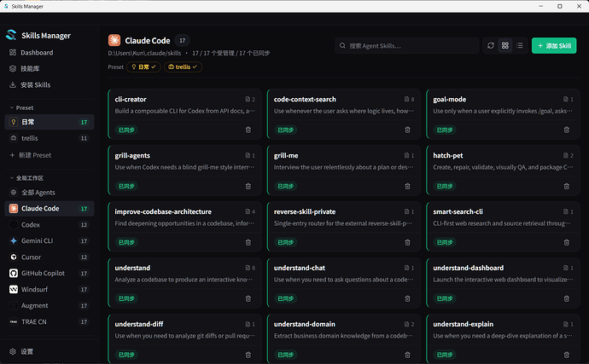Select Windsurf agent
The height and width of the screenshot is (364, 589).
coord(50,289)
